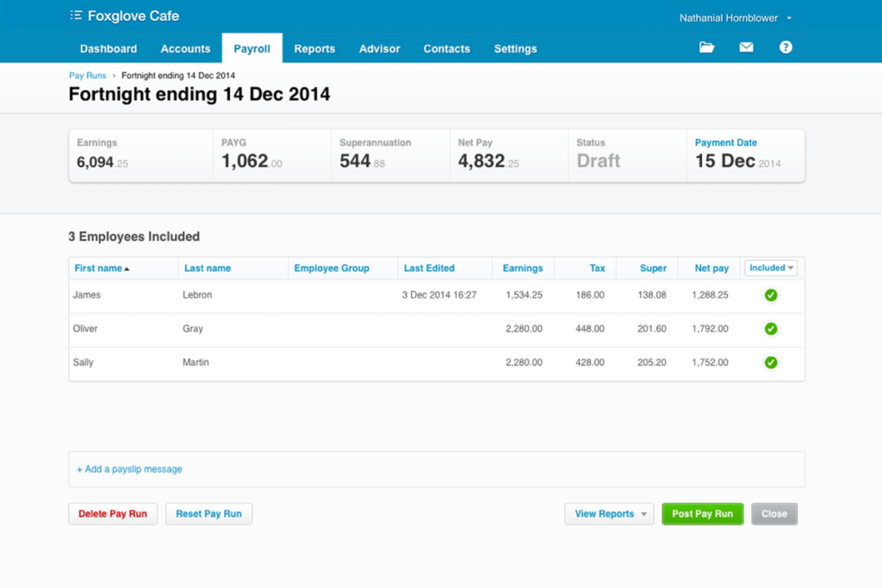Switch to the Reports tab

pyautogui.click(x=314, y=49)
